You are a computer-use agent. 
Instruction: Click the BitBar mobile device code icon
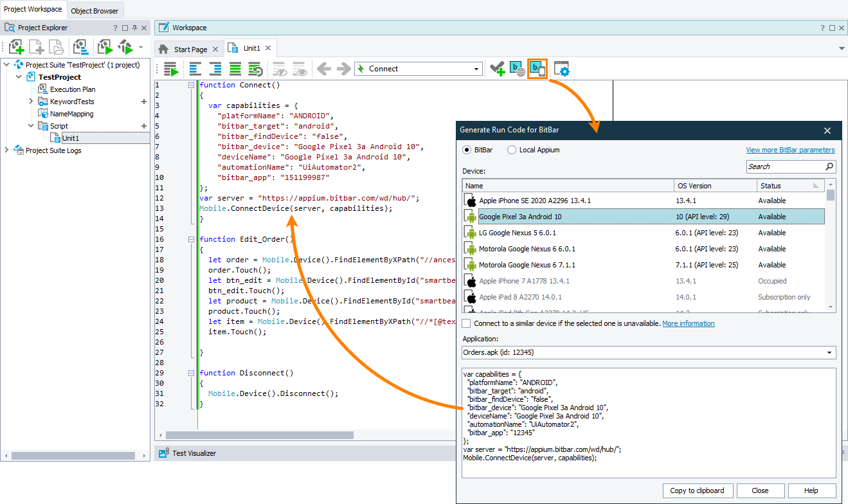coord(537,69)
